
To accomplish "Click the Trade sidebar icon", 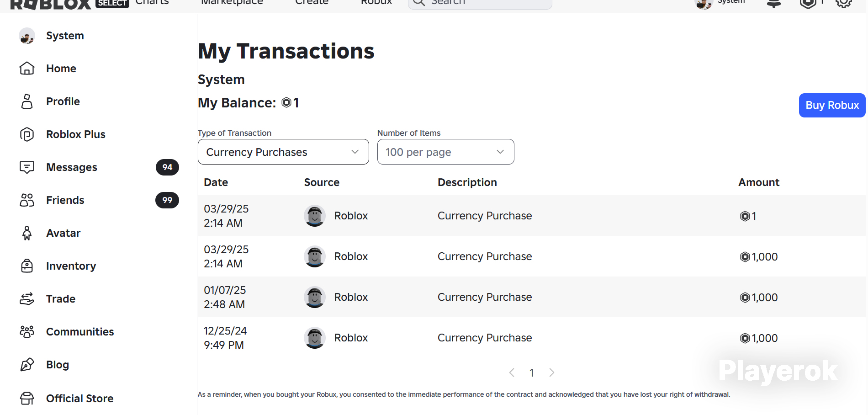I will [x=27, y=299].
